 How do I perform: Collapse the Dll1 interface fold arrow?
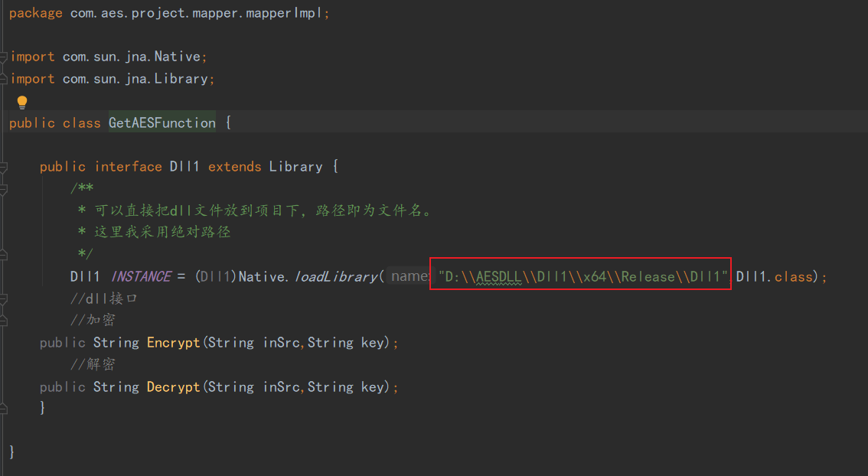[5, 166]
